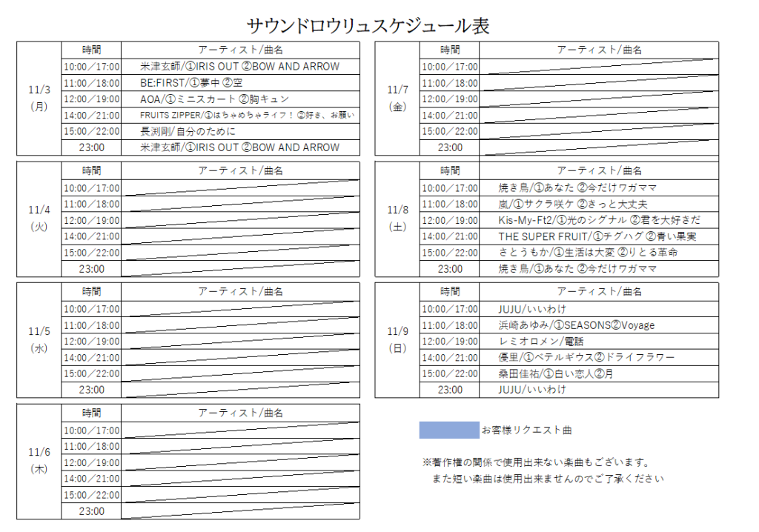Viewport: 759px width, 532px height.
Task: Select the 優里 ベテルギウス entry
Action: (x=586, y=357)
